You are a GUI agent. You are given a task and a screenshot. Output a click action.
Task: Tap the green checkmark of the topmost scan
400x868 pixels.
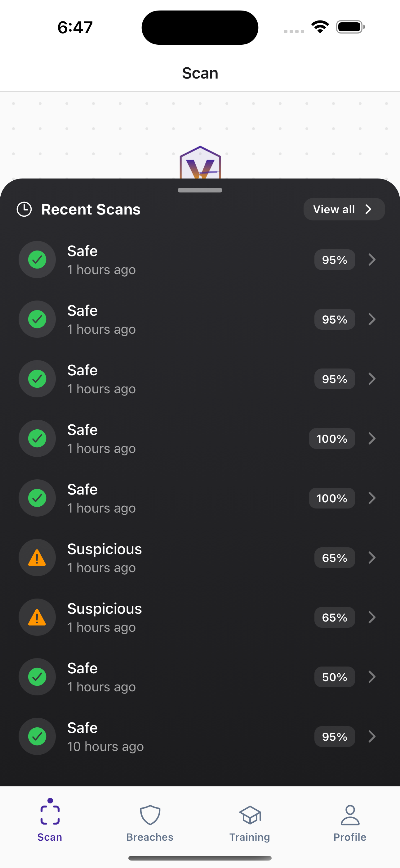pyautogui.click(x=37, y=260)
